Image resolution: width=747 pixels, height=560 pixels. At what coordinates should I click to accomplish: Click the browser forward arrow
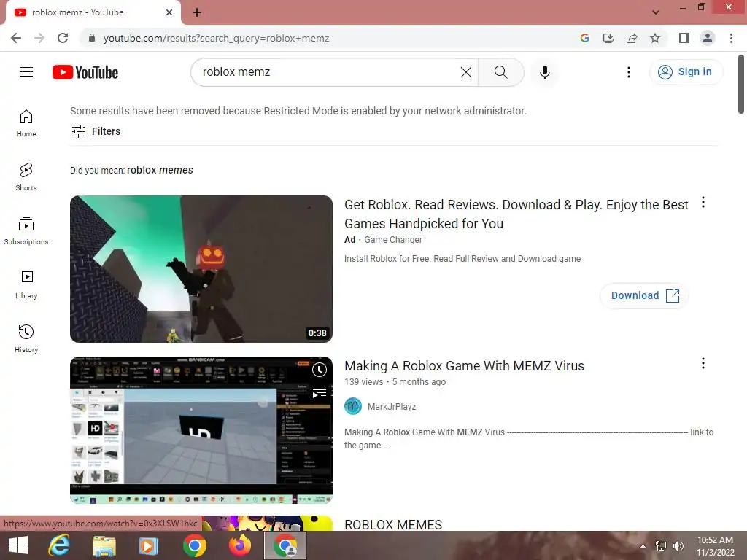coord(39,38)
